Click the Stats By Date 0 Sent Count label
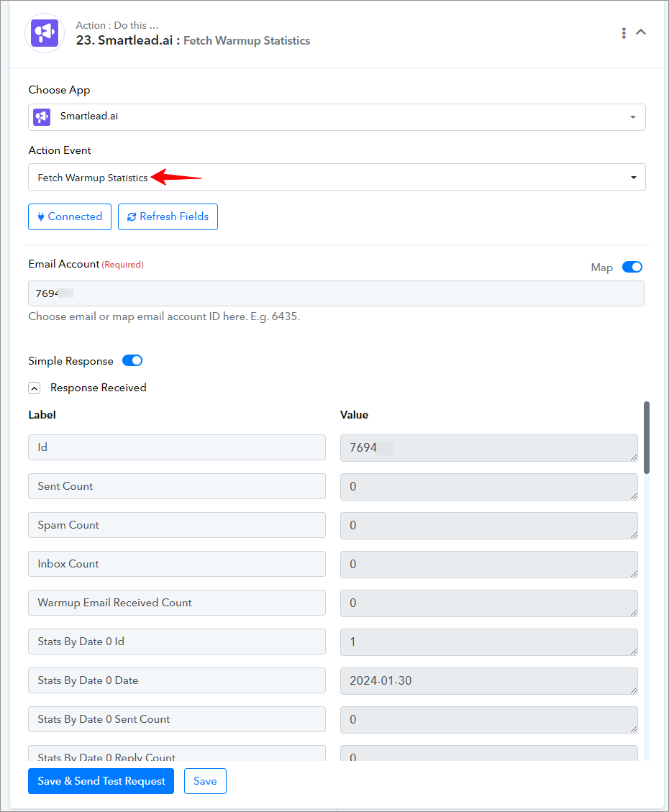 click(177, 719)
